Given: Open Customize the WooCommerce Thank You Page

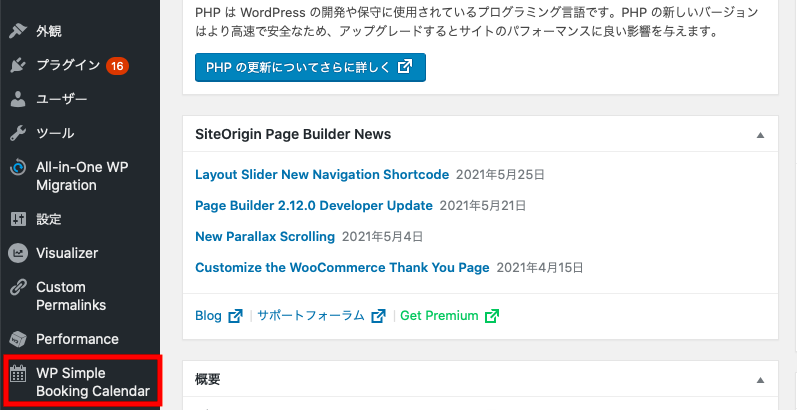Looking at the screenshot, I should (342, 267).
